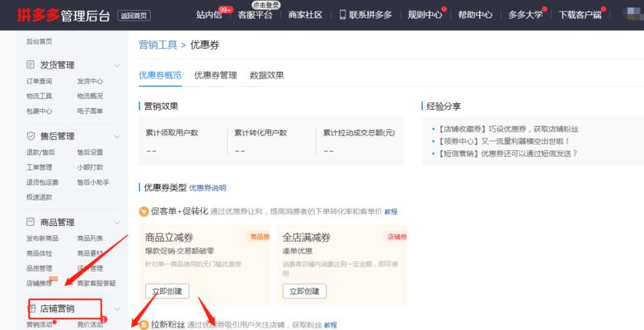Open 多多大学 in the top navigation
The width and height of the screenshot is (644, 330).
[x=525, y=15]
